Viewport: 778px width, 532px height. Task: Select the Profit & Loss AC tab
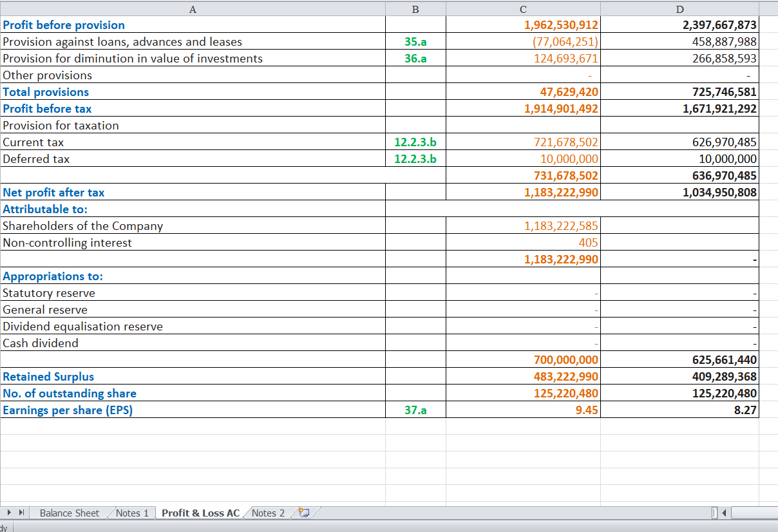(x=200, y=513)
